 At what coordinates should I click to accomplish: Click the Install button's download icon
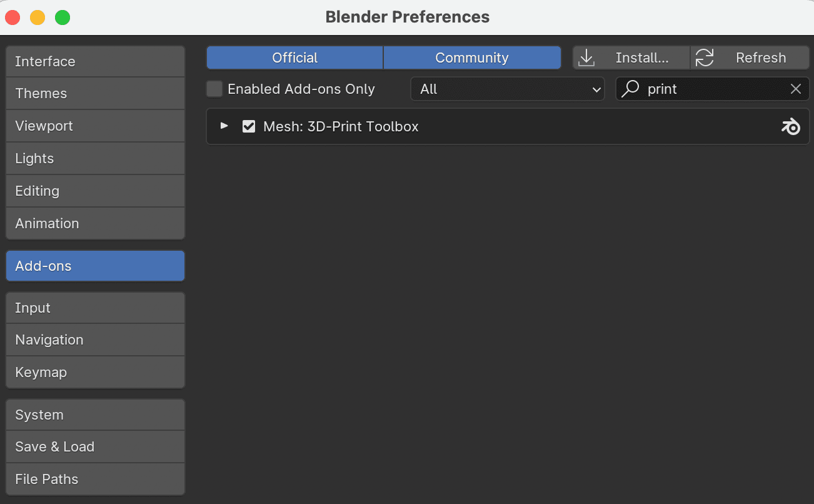[x=586, y=58]
